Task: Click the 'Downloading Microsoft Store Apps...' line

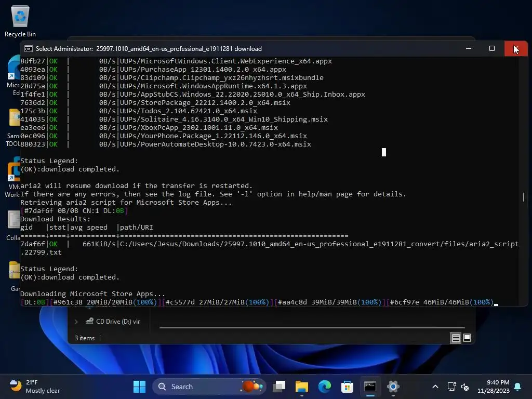Action: pyautogui.click(x=92, y=294)
